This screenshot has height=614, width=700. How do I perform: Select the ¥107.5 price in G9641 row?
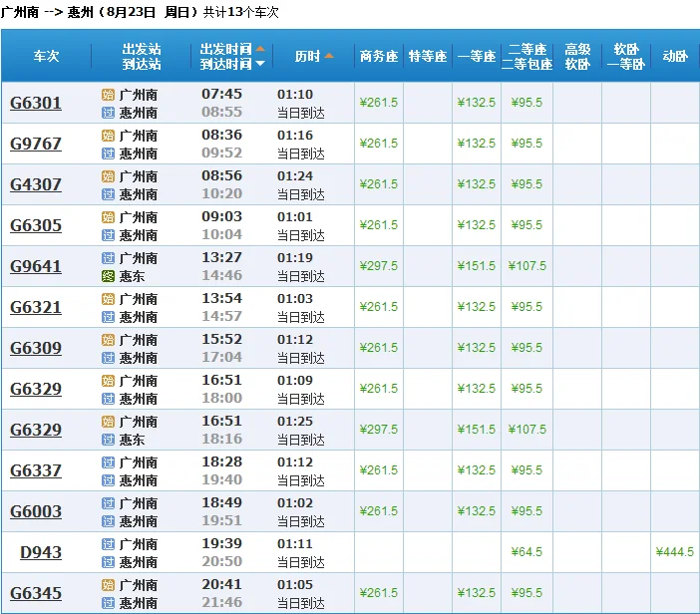pos(526,266)
